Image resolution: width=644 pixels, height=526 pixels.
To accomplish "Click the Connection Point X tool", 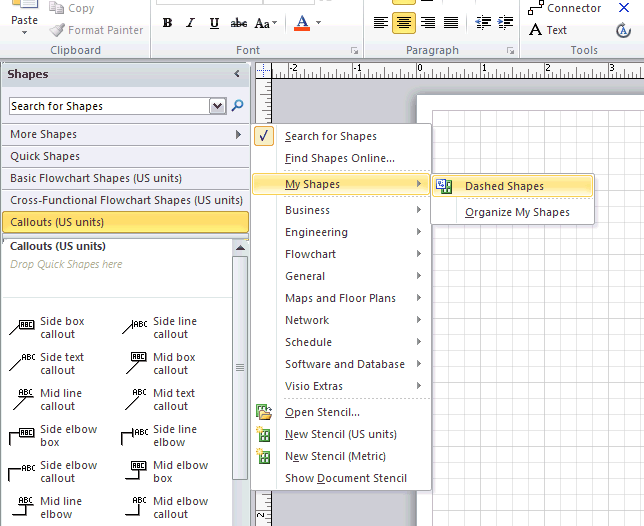I will 623,7.
